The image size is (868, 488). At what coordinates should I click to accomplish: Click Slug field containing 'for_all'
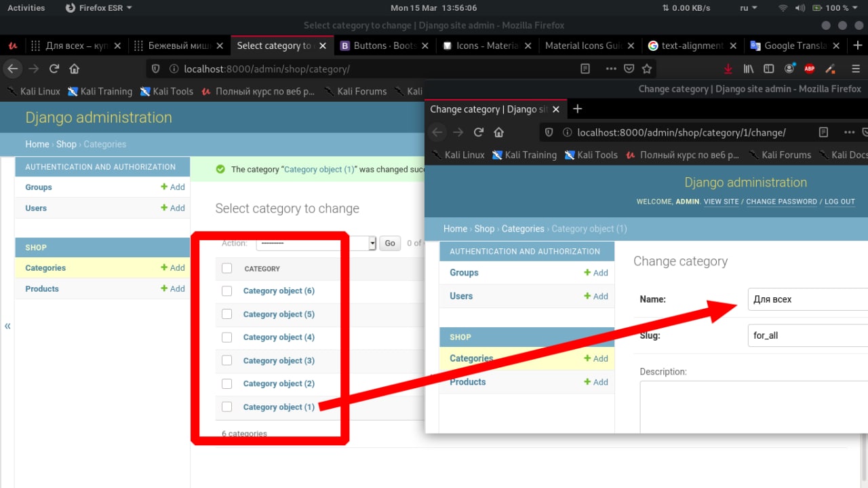pos(808,335)
